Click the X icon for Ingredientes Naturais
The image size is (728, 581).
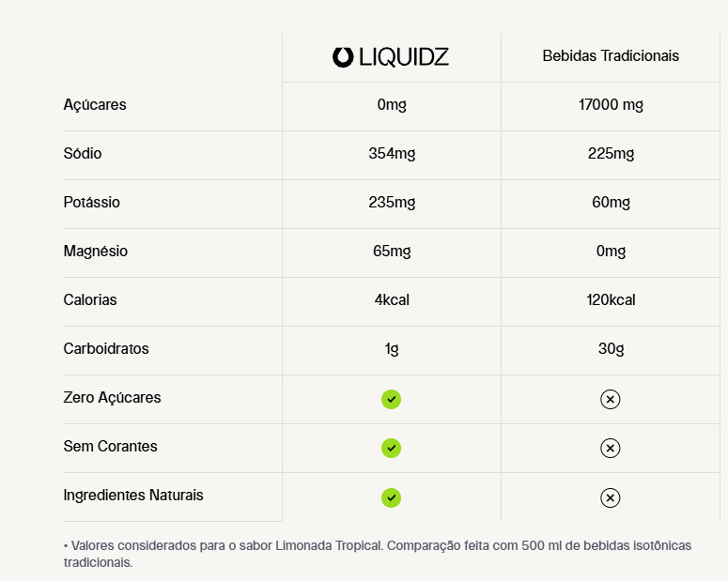click(610, 497)
